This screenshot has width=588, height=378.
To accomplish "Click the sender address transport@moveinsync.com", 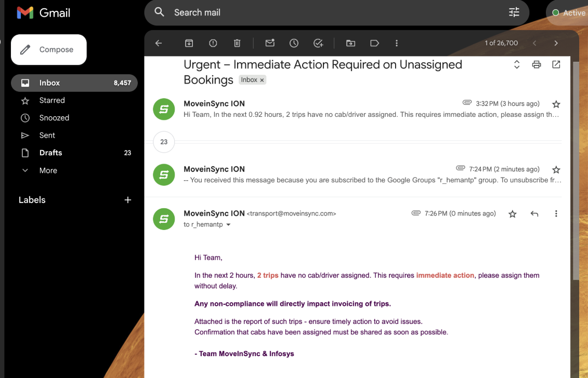I will [x=291, y=213].
